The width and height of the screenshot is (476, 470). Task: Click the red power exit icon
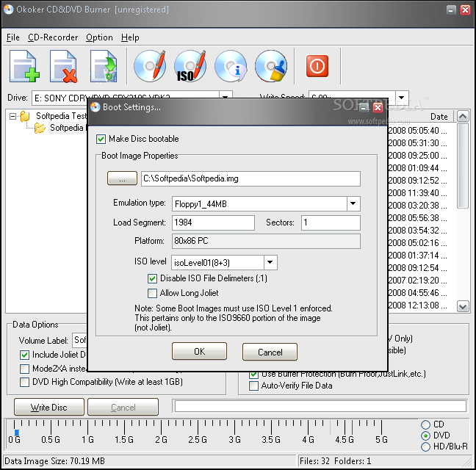[317, 66]
